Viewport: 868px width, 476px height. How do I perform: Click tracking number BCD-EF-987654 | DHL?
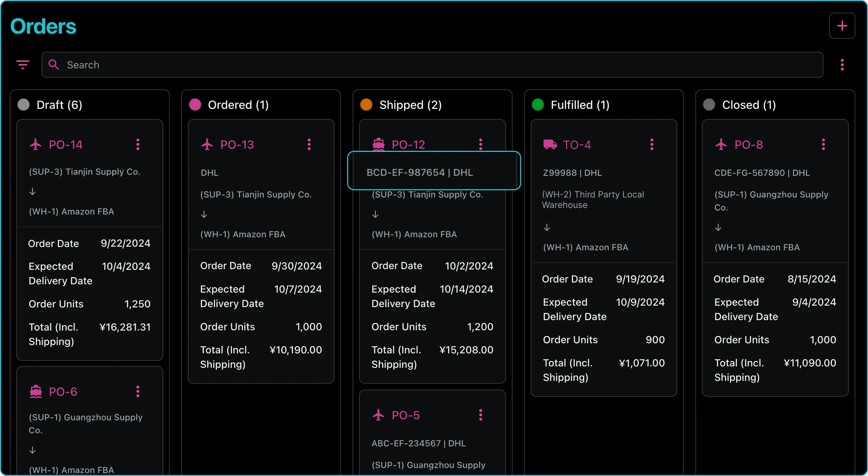click(x=420, y=173)
